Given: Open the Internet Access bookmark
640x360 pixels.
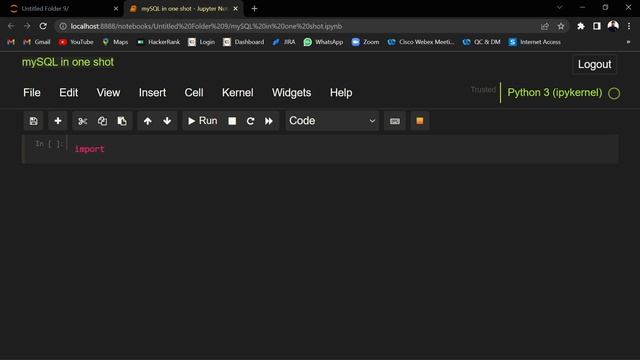Looking at the screenshot, I should tap(535, 42).
